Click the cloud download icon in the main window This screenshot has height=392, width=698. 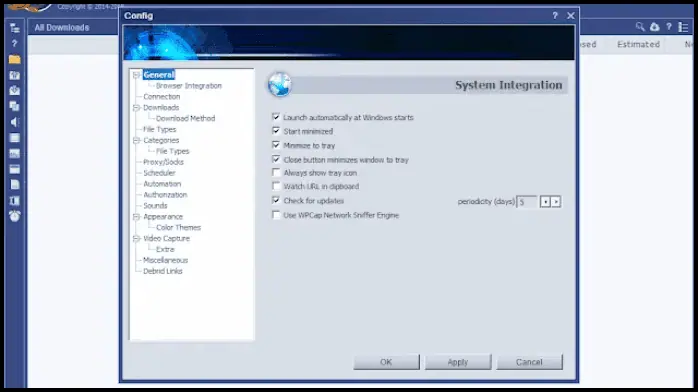point(654,27)
